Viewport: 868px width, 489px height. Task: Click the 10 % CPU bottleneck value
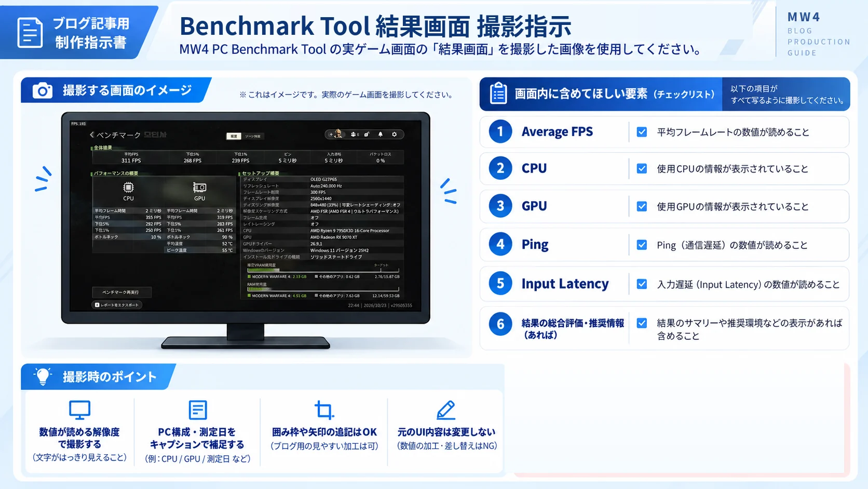(156, 237)
